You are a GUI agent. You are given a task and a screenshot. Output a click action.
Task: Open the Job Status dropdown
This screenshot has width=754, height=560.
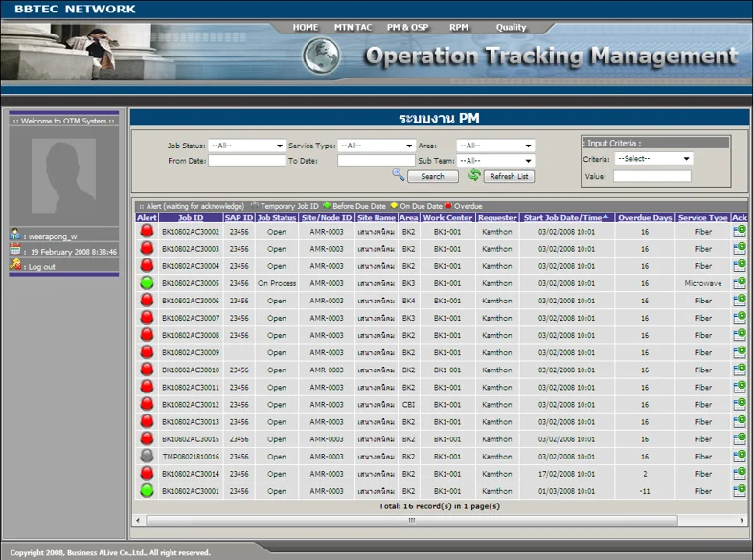246,146
